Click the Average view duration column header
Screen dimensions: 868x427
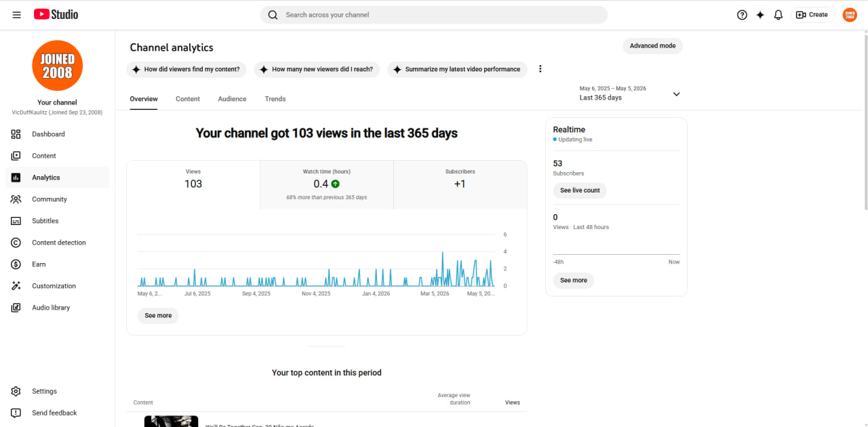[454, 399]
